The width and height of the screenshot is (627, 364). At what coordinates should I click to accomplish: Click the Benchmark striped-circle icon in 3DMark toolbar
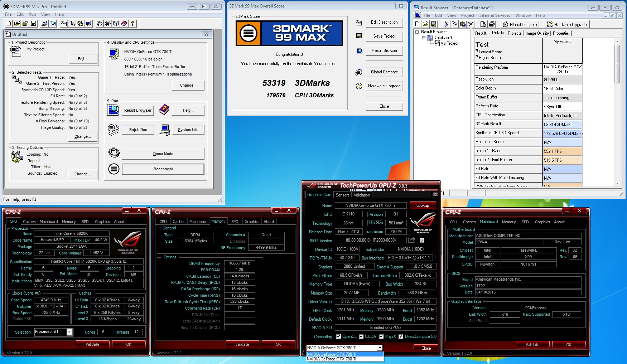pos(108,23)
